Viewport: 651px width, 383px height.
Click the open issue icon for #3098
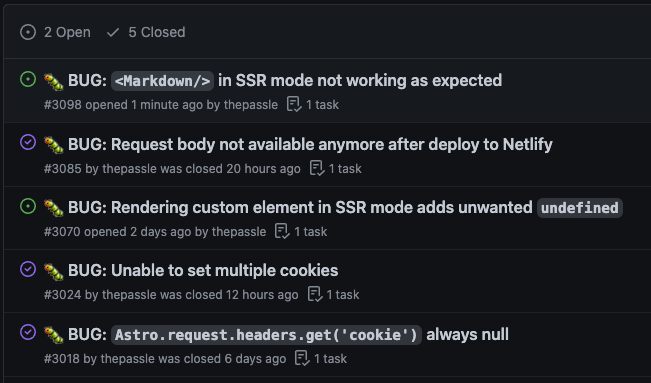(x=28, y=79)
